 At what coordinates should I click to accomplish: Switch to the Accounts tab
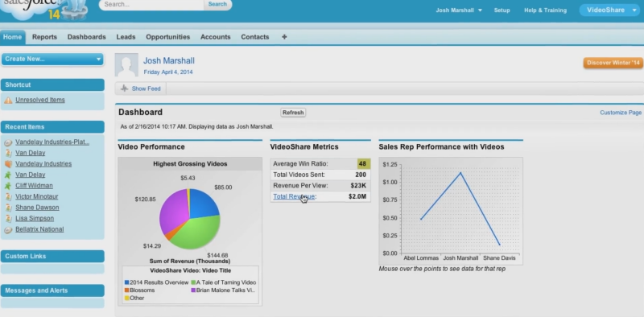(215, 37)
